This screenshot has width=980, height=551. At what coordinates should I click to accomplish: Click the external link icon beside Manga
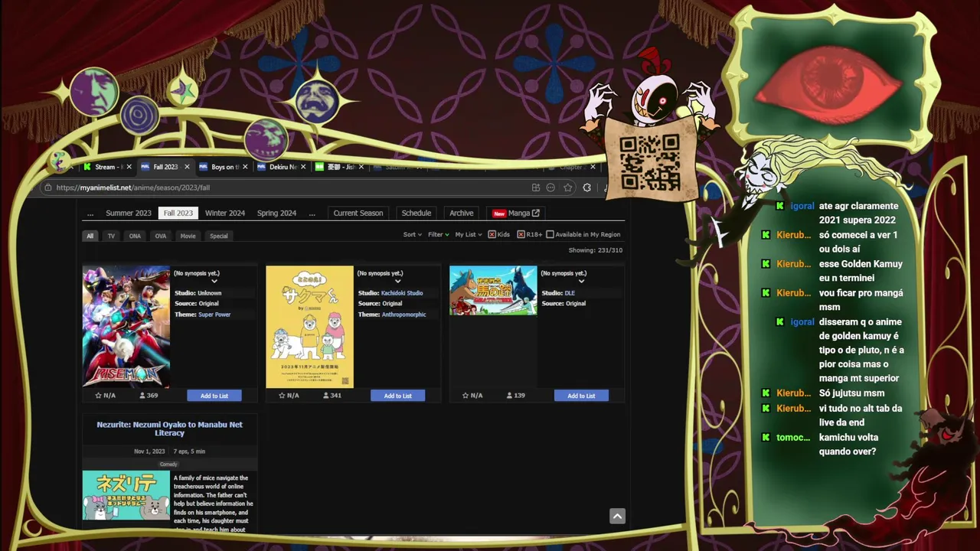tap(536, 213)
